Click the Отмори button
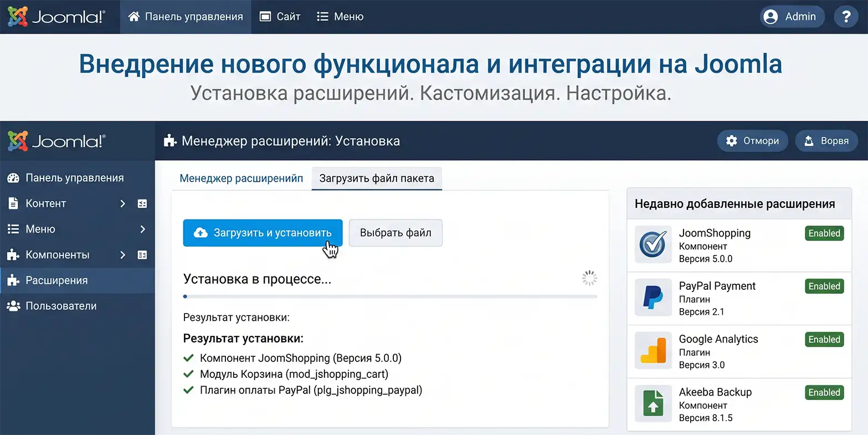868x435 pixels. click(753, 141)
